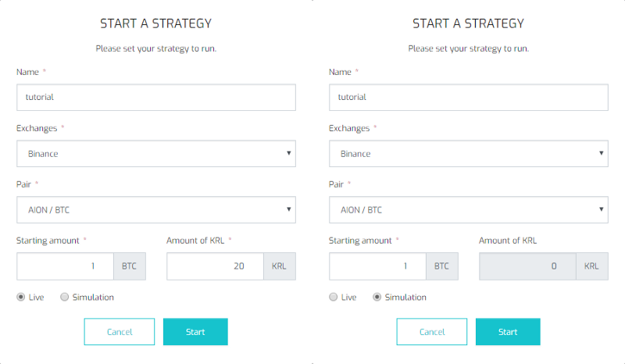The width and height of the screenshot is (625, 364).
Task: Click right Starting amount field showing 1
Action: coord(378,266)
